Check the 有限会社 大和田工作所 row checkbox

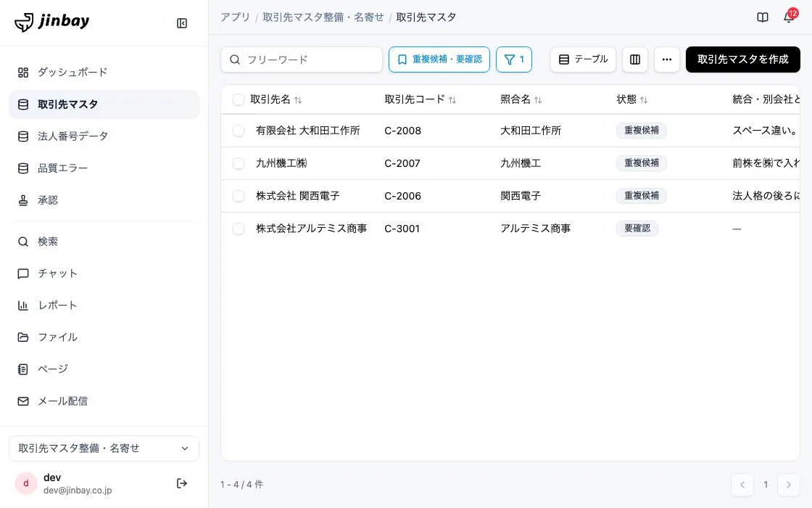click(x=239, y=131)
